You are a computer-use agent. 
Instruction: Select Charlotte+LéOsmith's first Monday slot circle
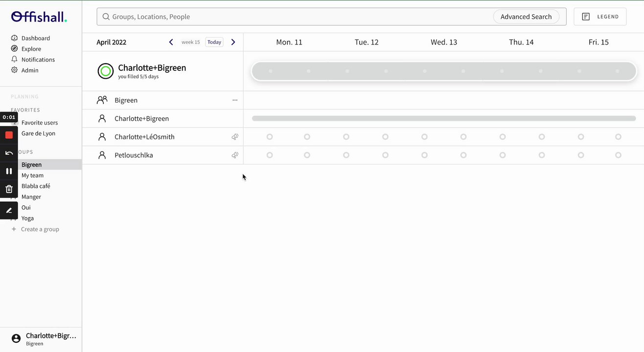(x=270, y=137)
